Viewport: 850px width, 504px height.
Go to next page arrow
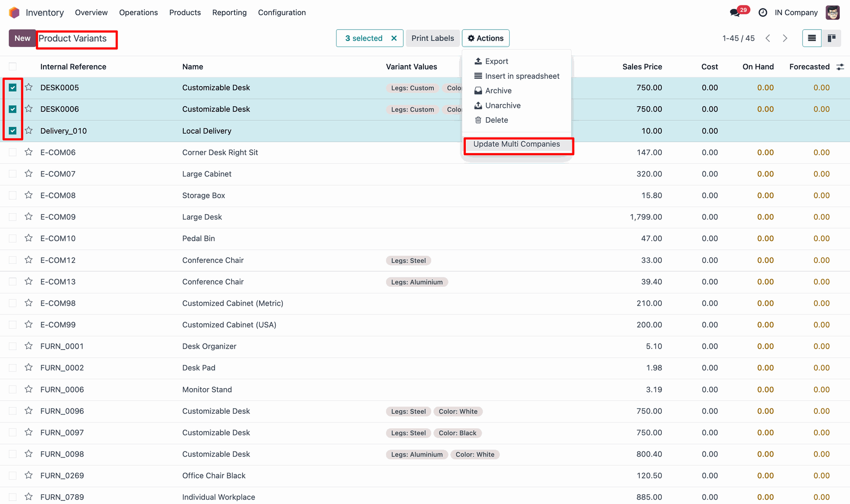(785, 38)
